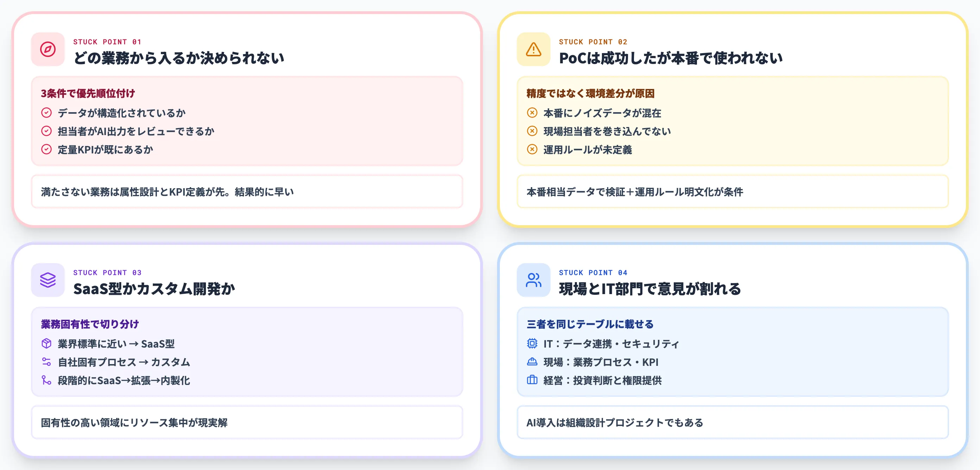Image resolution: width=980 pixels, height=470 pixels.
Task: Click the AI導入は組織設計プロジェクトでもある summary
Action: [x=614, y=422]
